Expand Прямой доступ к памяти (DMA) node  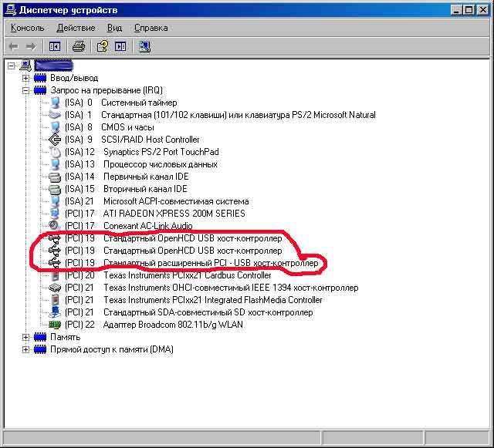25,349
